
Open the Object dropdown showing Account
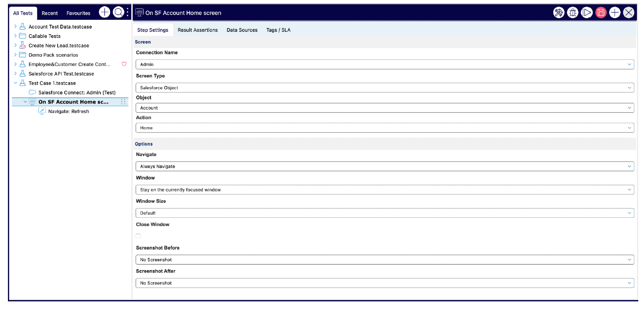(385, 108)
